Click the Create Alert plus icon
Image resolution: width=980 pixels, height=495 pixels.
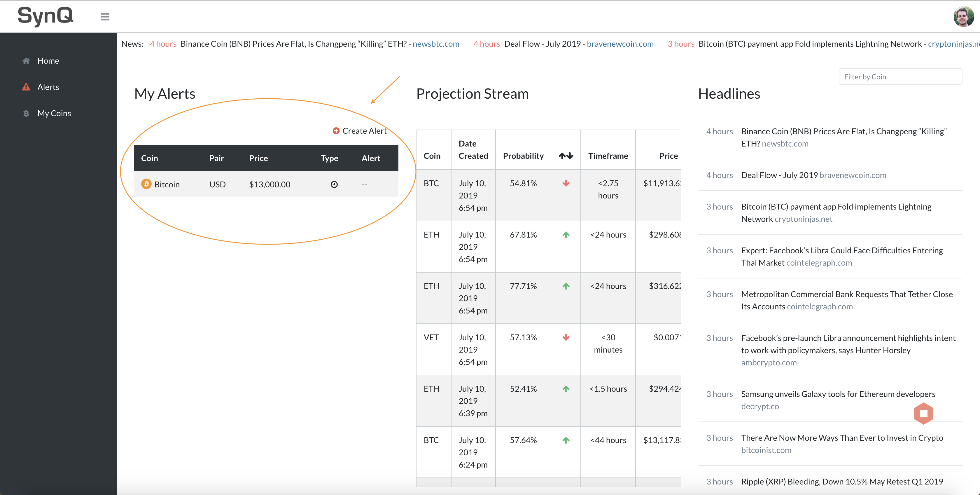pyautogui.click(x=336, y=130)
